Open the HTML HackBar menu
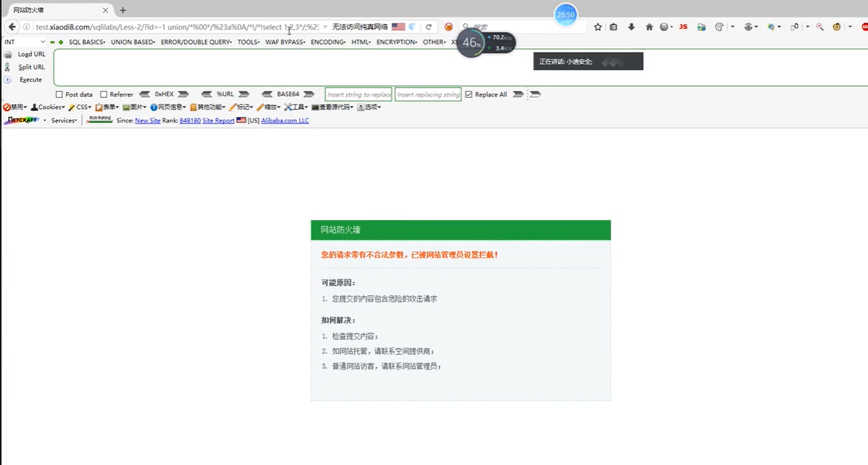The height and width of the screenshot is (465, 868). [361, 42]
